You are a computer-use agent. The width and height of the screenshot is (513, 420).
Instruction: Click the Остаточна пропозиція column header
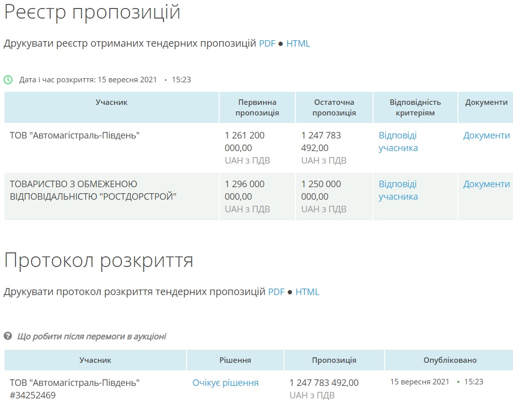click(x=334, y=107)
